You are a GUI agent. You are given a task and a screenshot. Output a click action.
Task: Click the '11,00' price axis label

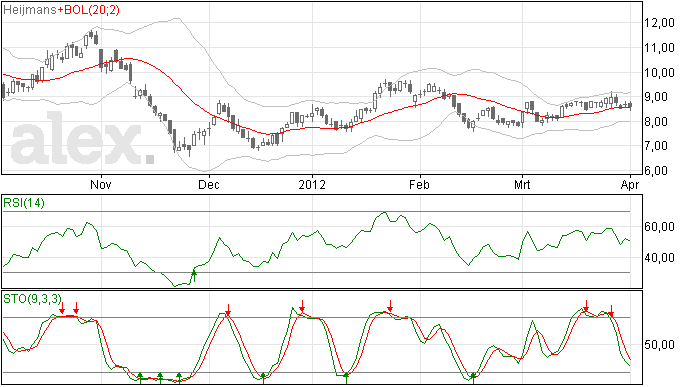(659, 48)
